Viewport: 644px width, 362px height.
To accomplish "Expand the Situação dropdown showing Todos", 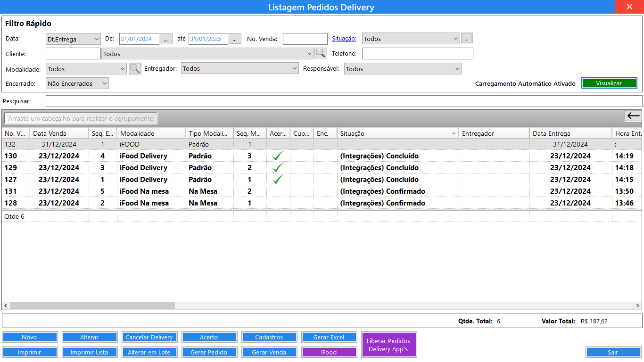I will pos(411,39).
